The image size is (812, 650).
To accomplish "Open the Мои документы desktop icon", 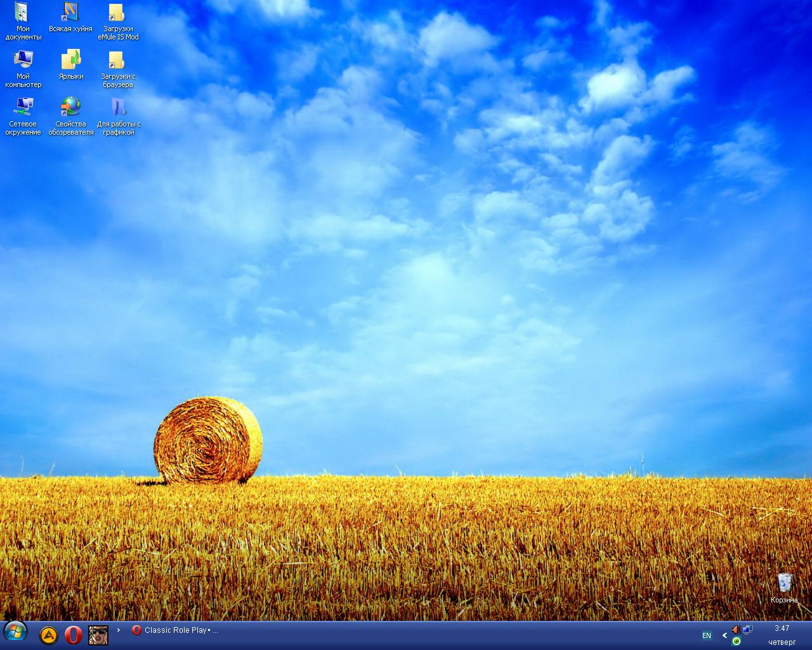I will click(23, 21).
